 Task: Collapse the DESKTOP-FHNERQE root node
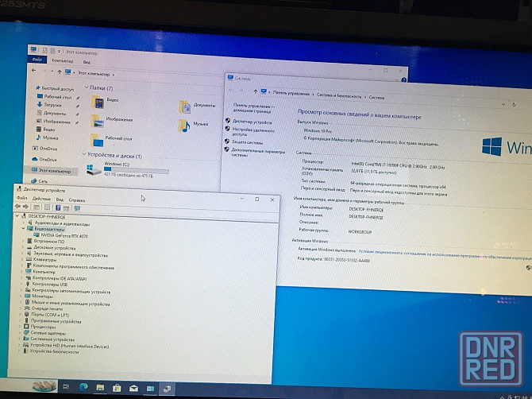click(17, 215)
